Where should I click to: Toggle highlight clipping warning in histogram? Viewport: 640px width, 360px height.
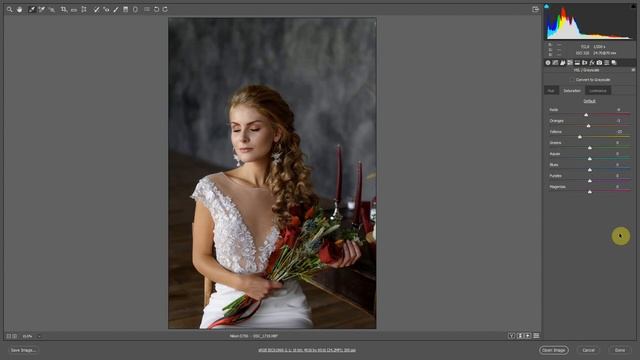point(633,6)
